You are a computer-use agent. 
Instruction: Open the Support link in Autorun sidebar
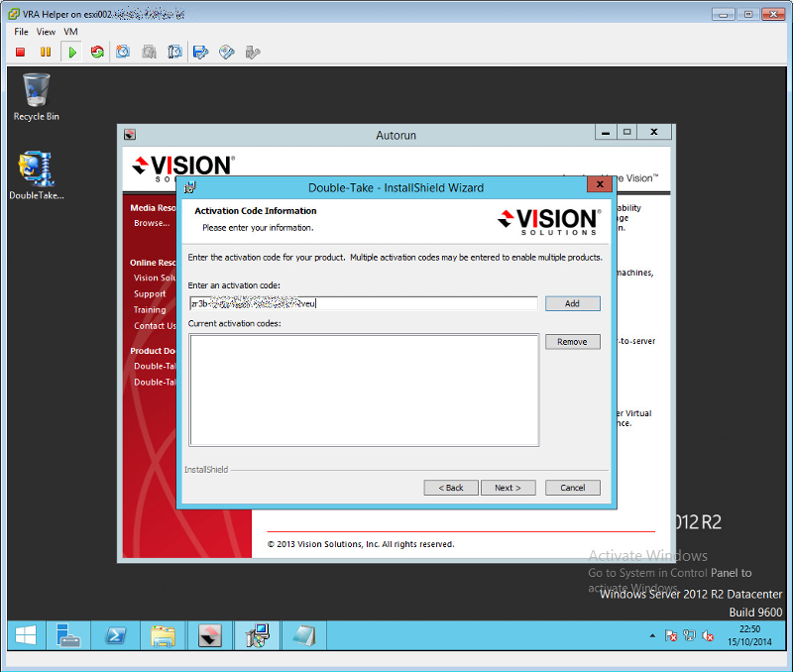tap(150, 293)
